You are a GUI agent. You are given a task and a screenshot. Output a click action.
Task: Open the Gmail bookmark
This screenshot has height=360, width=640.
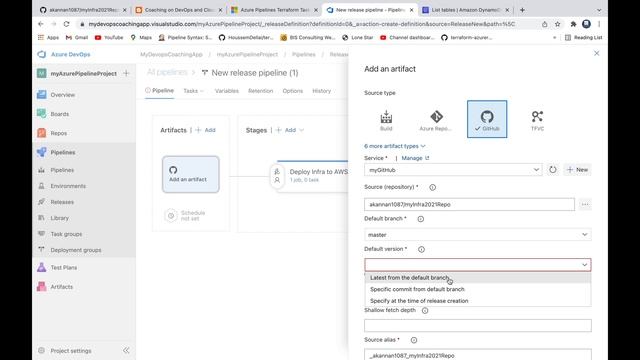pos(77,38)
